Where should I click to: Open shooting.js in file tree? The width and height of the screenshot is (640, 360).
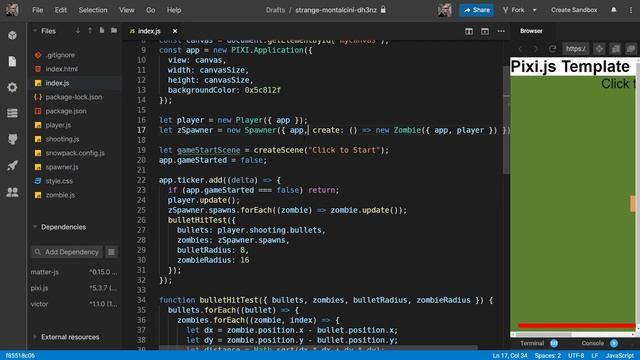pos(62,139)
